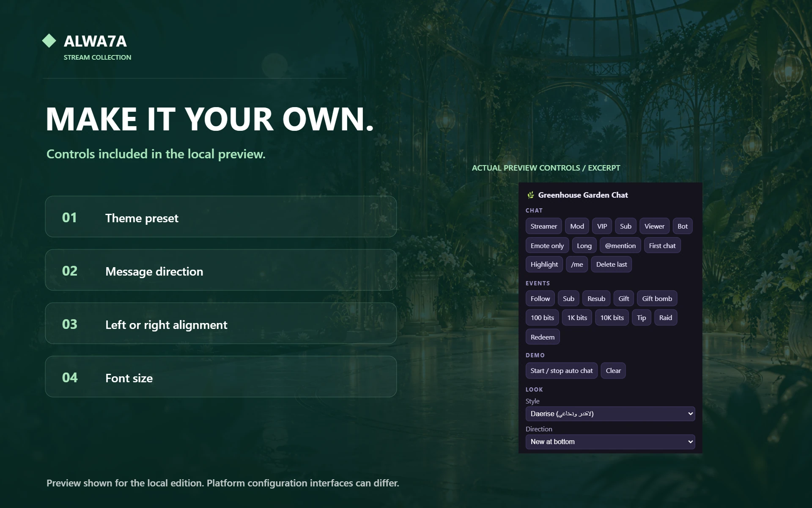Click the ALWA7A brand title
Viewport: 812px width, 508px height.
pyautogui.click(x=95, y=41)
